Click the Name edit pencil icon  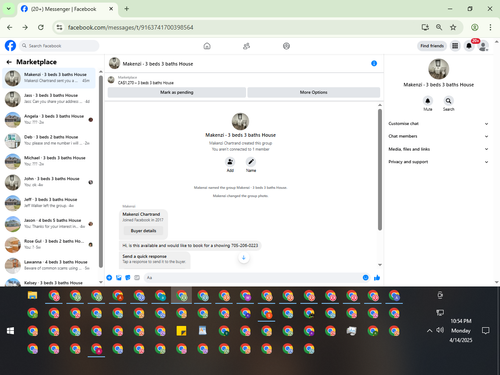(251, 162)
